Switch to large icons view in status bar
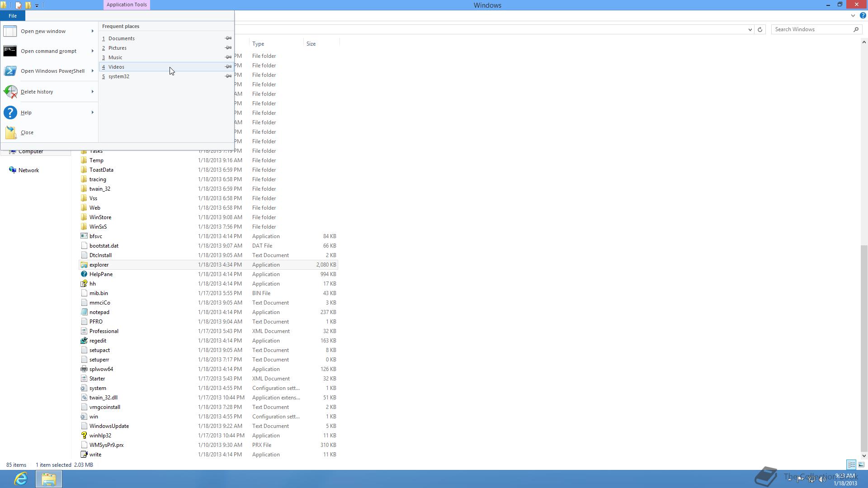The image size is (868, 488). coord(861,465)
